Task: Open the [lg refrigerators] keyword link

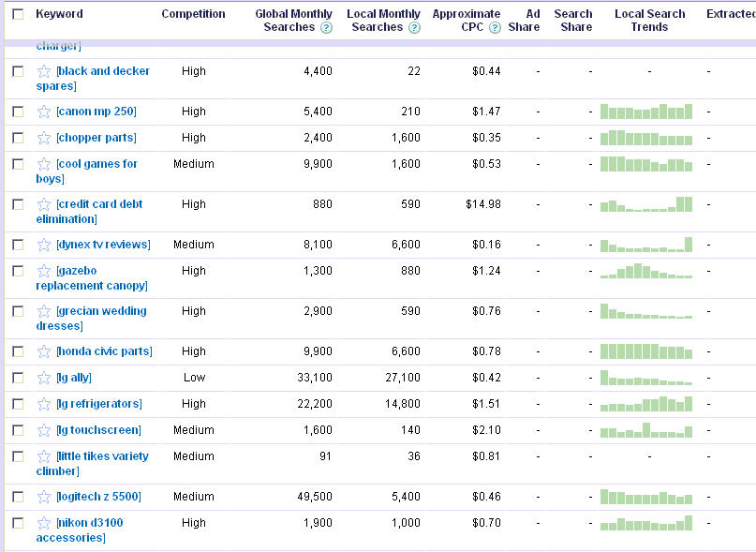Action: click(x=99, y=403)
